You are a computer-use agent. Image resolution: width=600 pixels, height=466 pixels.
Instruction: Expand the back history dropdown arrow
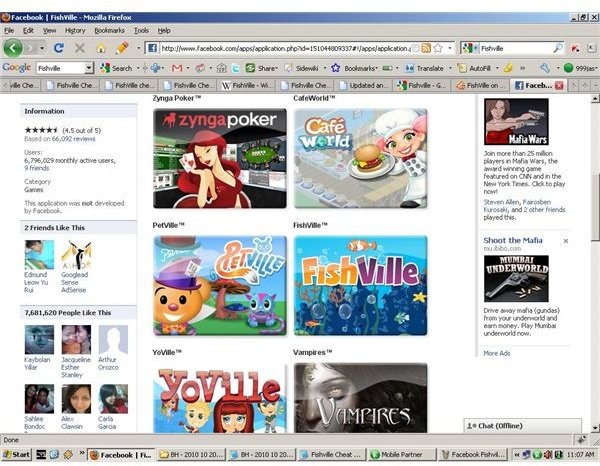point(41,48)
